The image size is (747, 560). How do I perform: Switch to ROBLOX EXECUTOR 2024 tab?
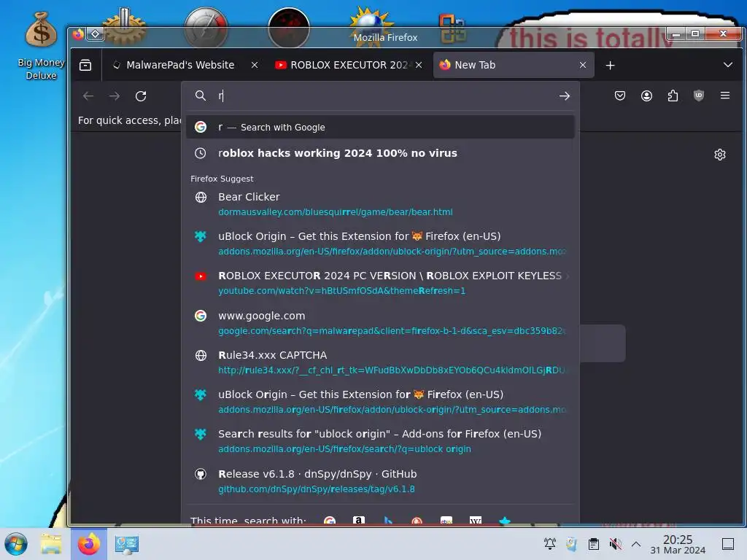coord(349,65)
